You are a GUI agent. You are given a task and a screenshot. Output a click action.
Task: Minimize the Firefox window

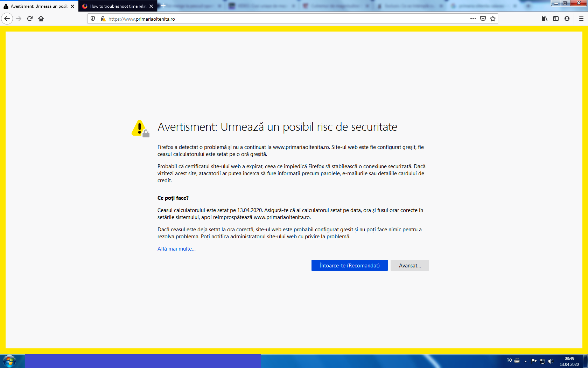click(x=556, y=3)
